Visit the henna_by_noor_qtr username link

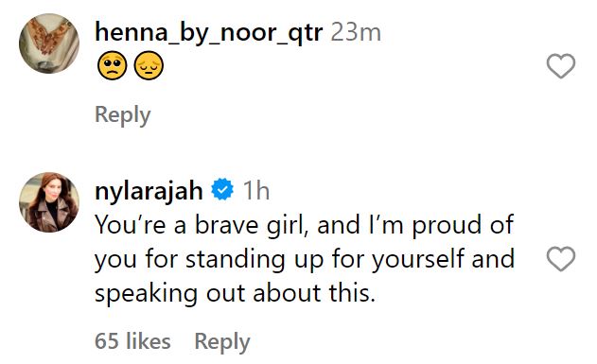(209, 32)
